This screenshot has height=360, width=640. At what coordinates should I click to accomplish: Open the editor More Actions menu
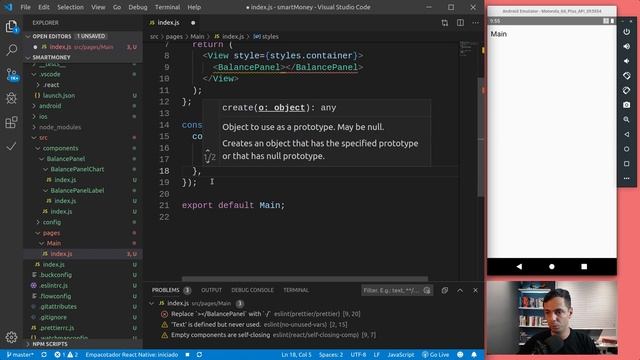(476, 23)
